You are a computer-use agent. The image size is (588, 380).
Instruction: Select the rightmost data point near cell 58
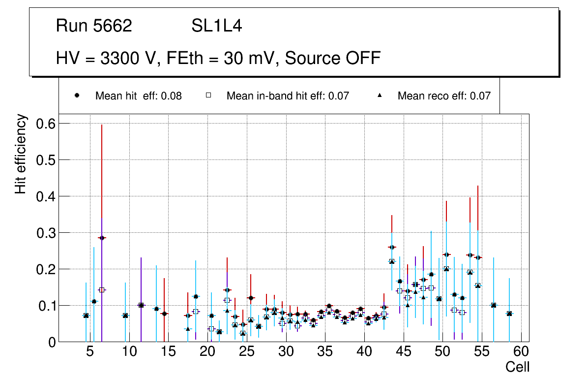509,314
